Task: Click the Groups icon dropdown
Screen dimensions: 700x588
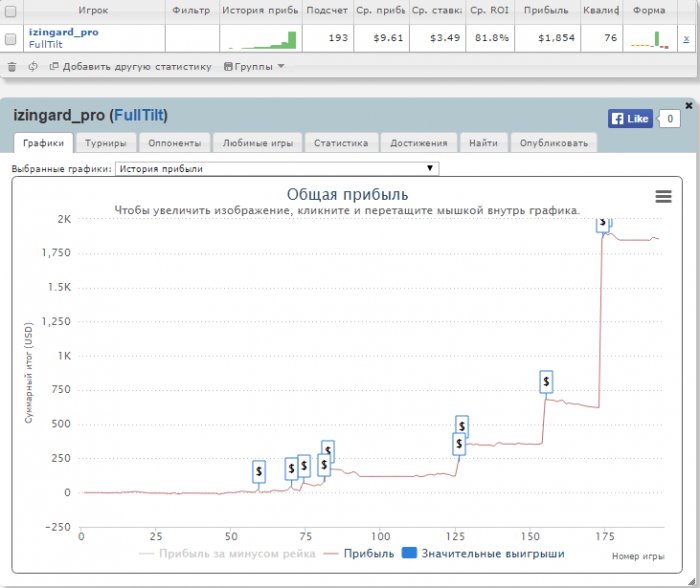Action: (x=254, y=67)
